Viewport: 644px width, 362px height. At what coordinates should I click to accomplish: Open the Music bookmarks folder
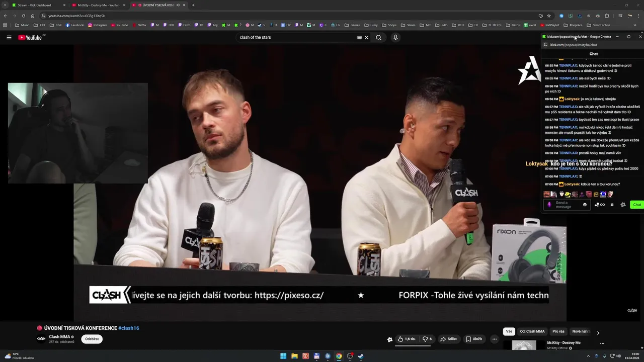(22, 25)
